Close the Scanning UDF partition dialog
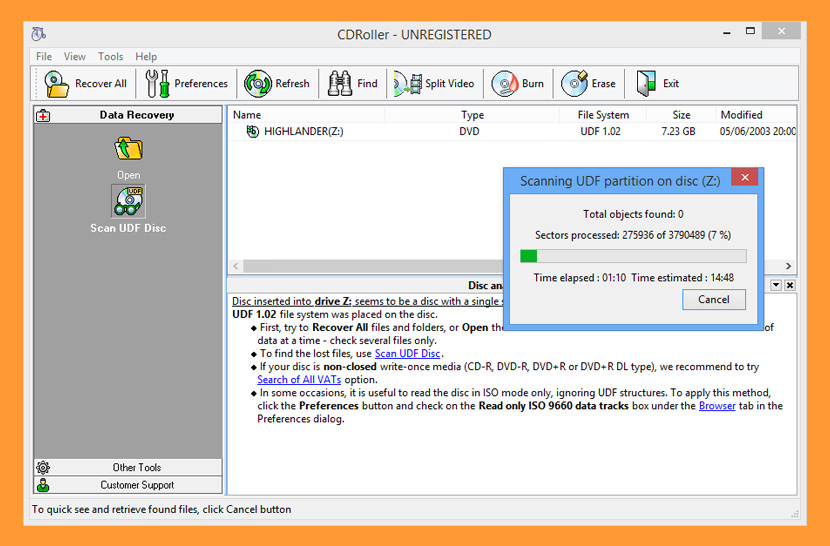830x546 pixels. tap(744, 177)
